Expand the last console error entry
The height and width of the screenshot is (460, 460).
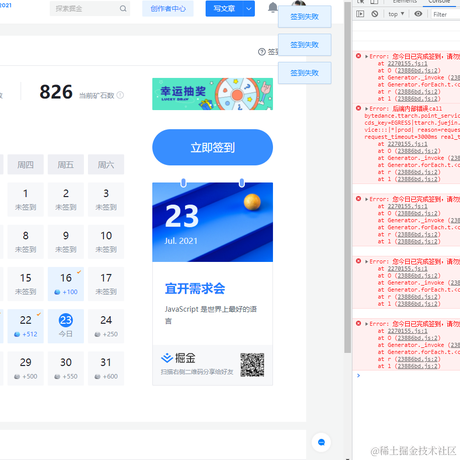click(x=366, y=324)
